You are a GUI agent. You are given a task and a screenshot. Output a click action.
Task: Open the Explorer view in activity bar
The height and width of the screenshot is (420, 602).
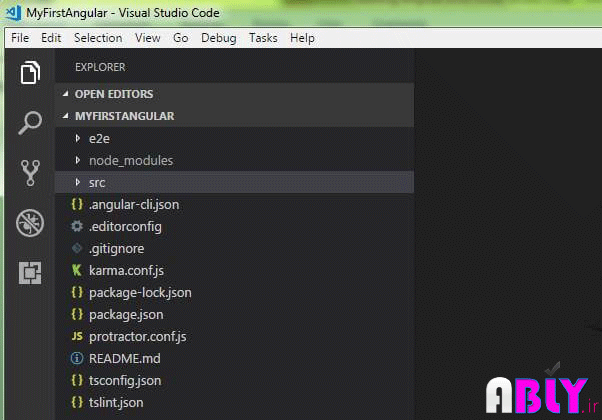click(x=30, y=72)
